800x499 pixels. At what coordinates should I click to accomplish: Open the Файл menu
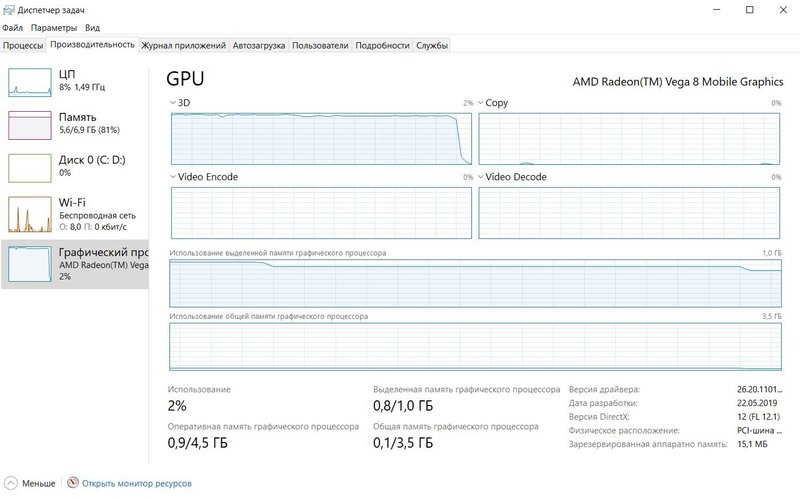12,28
